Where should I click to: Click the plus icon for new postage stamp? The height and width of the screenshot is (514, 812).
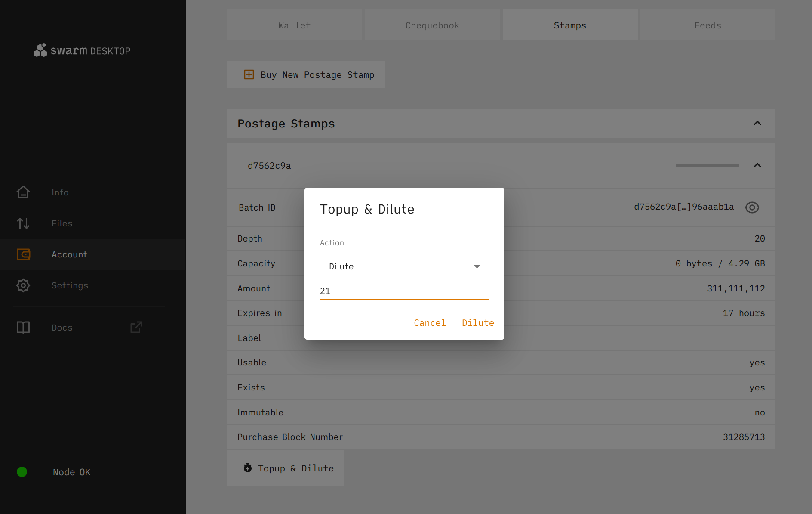249,74
